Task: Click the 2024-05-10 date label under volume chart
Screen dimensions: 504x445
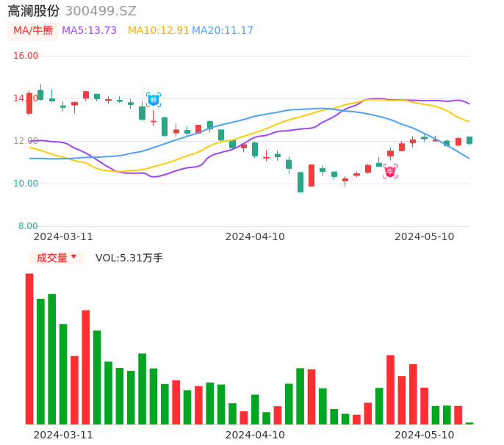Action: click(x=425, y=435)
